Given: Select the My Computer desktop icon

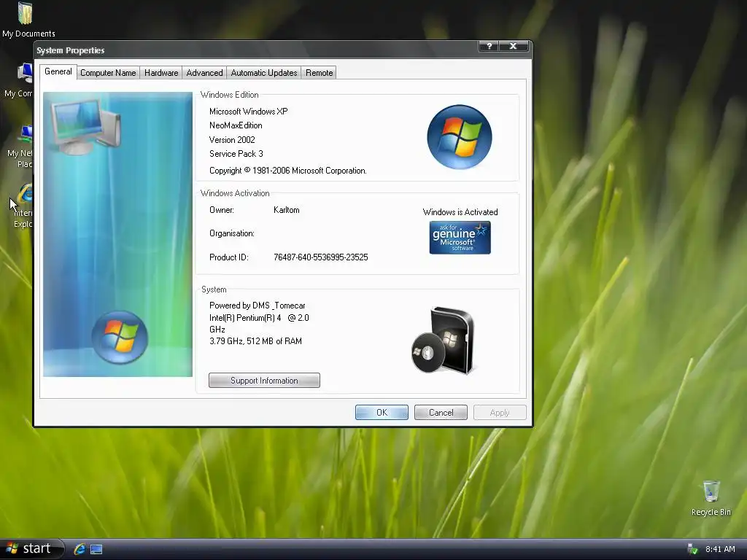Looking at the screenshot, I should point(19,80).
